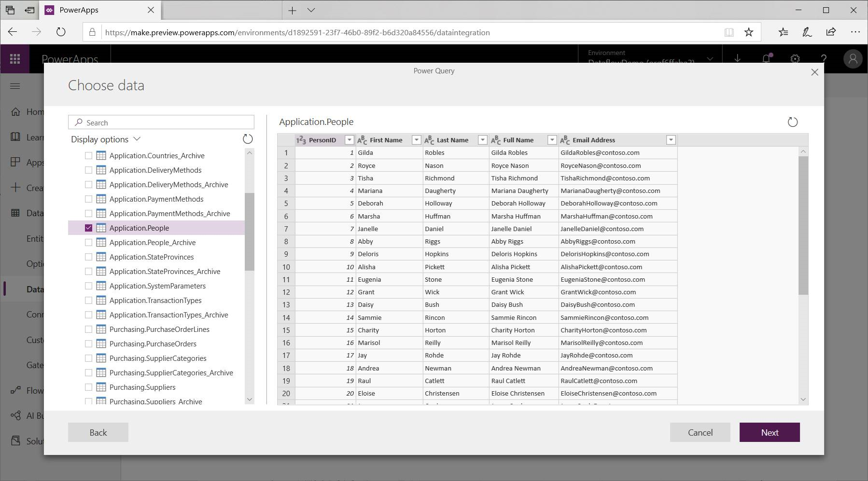Open the Email Address column filter dropdown
Viewport: 868px width, 481px height.
pos(671,140)
